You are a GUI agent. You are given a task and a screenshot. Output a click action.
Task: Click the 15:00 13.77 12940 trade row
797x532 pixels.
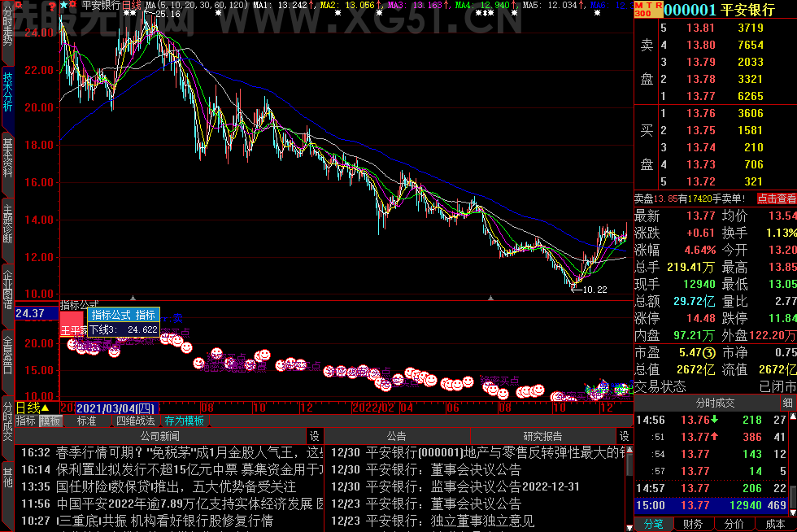(711, 505)
